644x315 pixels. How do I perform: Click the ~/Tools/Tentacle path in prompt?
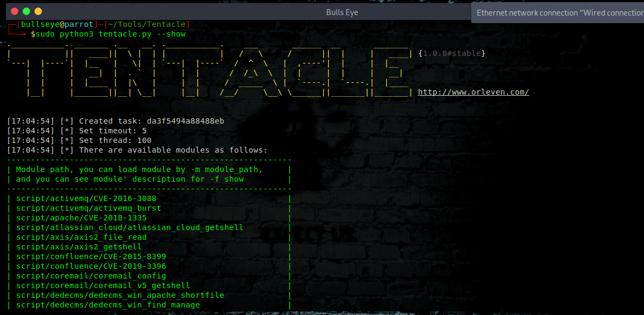click(x=147, y=24)
